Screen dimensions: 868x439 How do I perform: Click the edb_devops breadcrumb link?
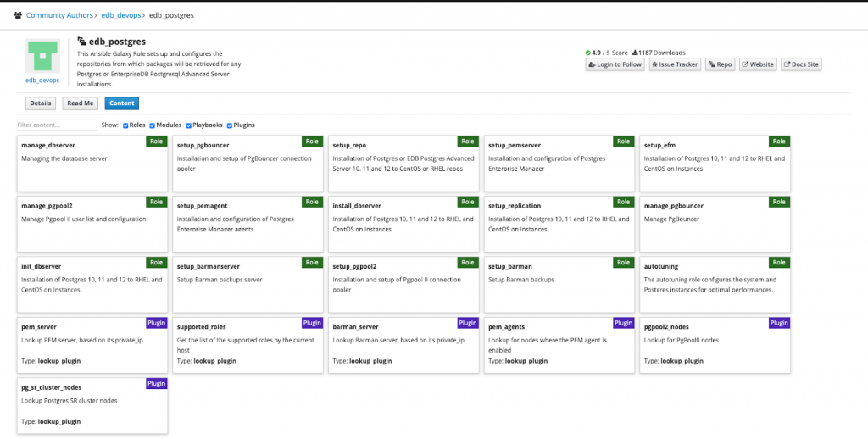(x=123, y=15)
